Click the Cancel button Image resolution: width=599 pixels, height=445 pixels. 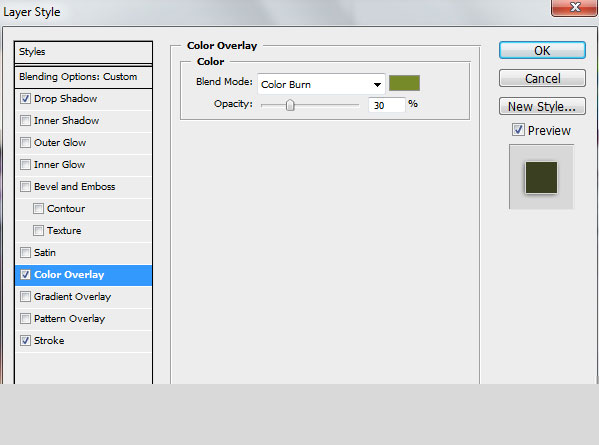(x=542, y=78)
